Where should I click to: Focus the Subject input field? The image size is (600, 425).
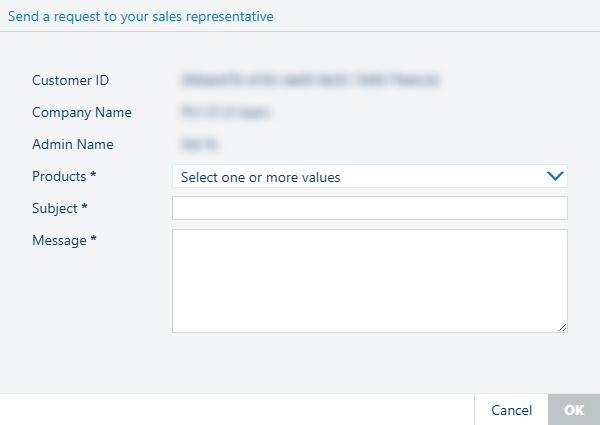coord(369,208)
